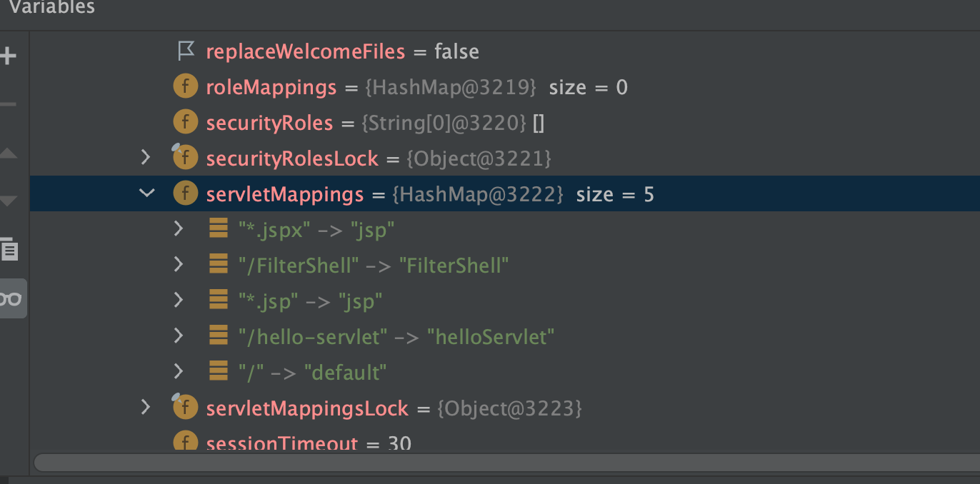
Task: Select the "*.jsp" -> "jsp" row
Action: [505, 301]
